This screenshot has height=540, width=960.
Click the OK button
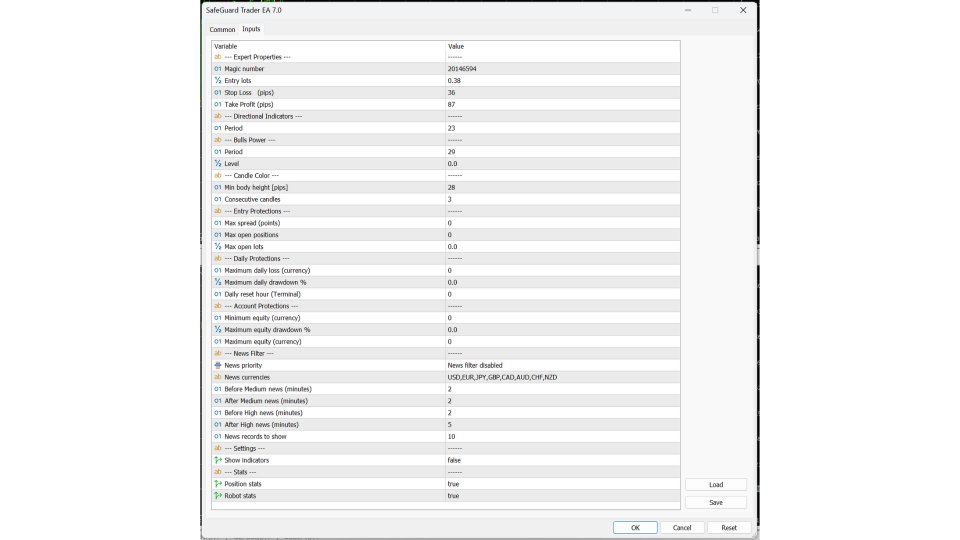click(635, 527)
